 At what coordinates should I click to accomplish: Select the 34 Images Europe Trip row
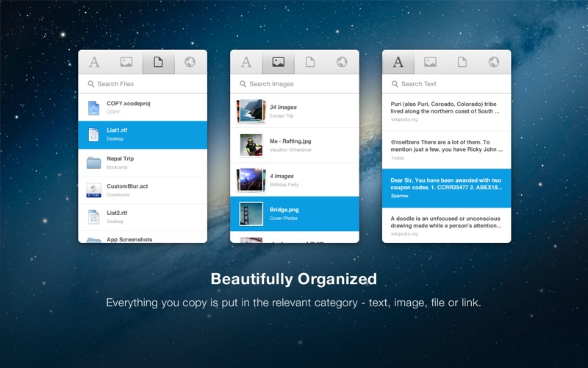[295, 111]
